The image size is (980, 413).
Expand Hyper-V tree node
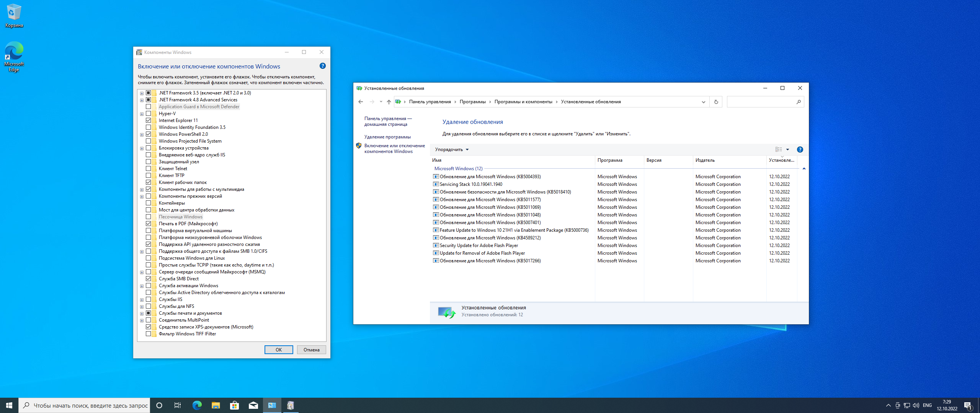tap(142, 114)
